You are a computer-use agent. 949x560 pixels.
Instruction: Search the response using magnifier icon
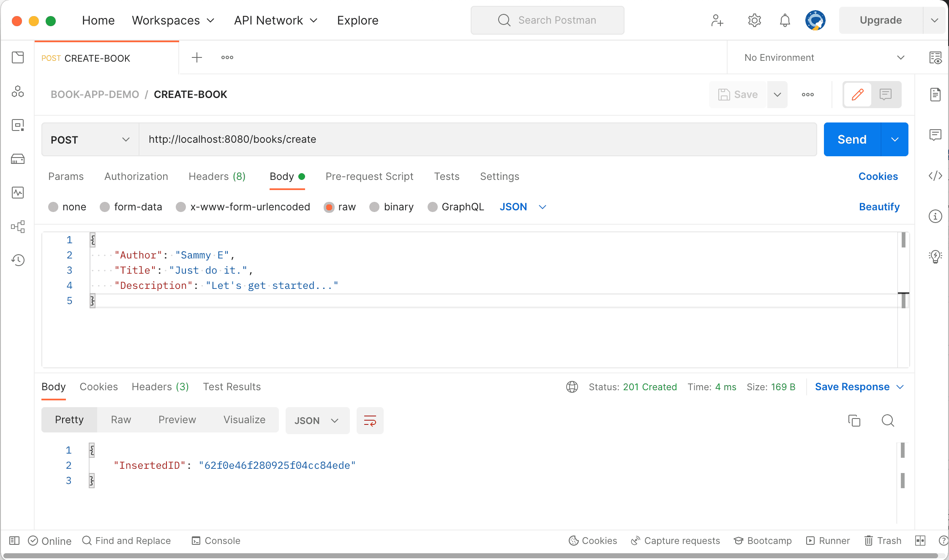[888, 421]
